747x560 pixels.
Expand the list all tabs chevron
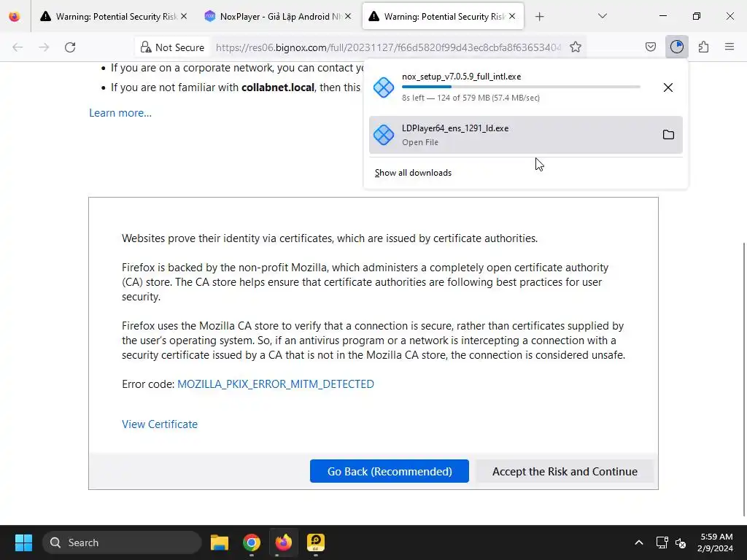(602, 16)
